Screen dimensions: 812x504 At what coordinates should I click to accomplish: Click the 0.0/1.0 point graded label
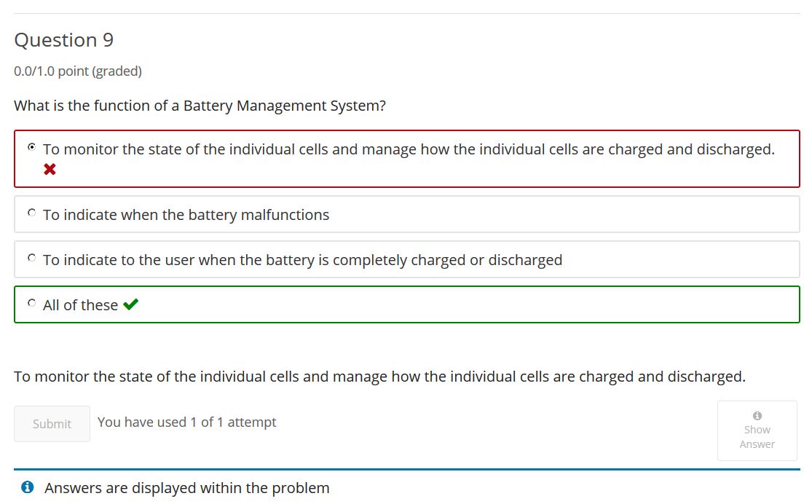pyautogui.click(x=78, y=71)
